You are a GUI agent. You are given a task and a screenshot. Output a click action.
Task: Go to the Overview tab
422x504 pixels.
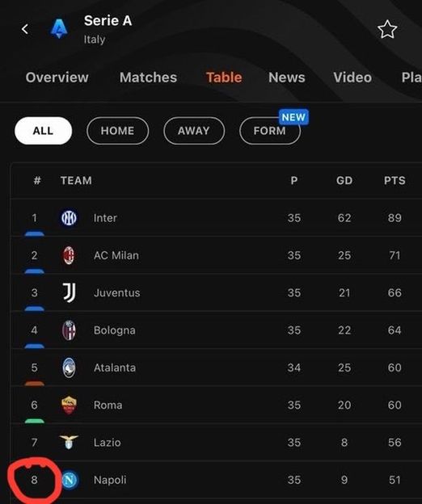click(57, 78)
